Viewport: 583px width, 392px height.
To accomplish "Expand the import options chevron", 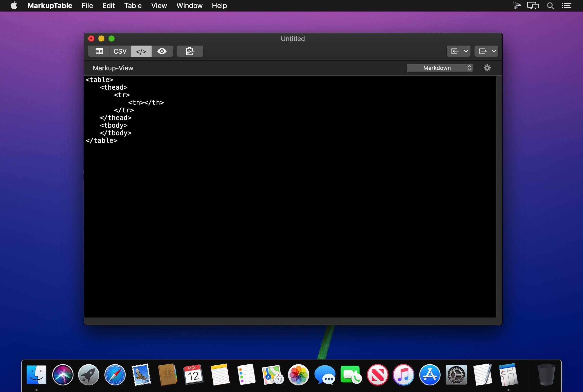I will point(466,51).
